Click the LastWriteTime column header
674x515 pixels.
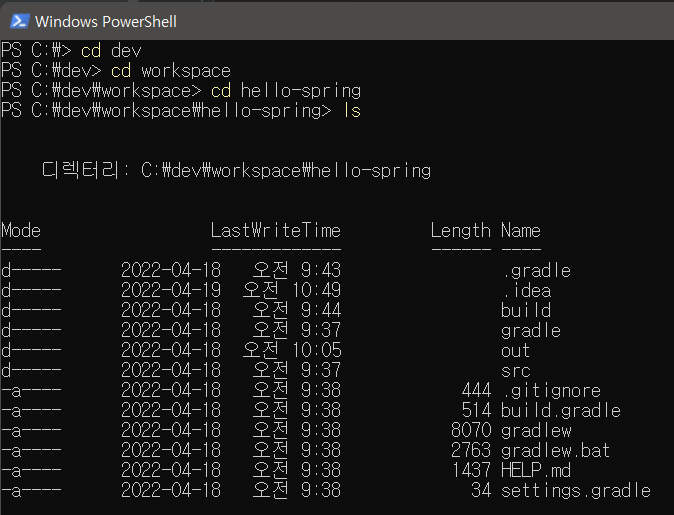click(x=276, y=231)
